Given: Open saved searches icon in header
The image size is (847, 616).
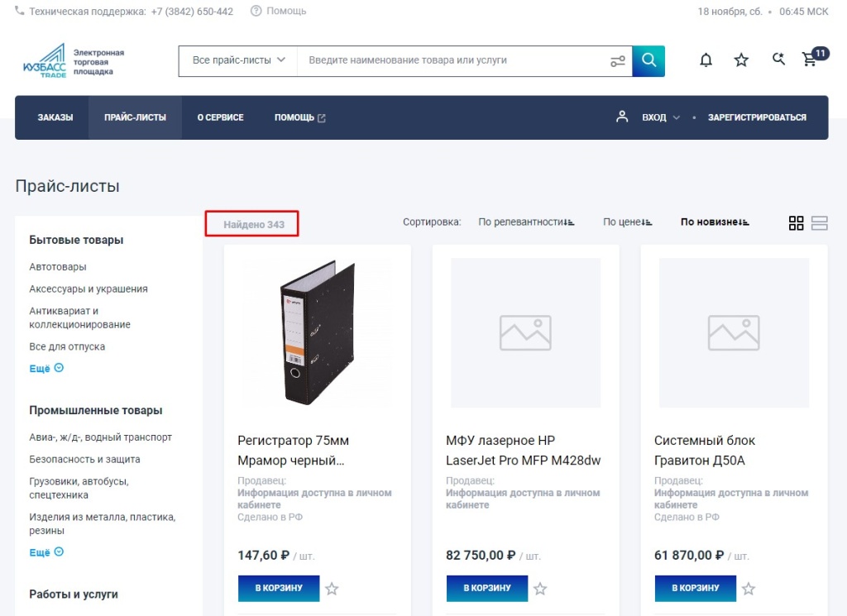Looking at the screenshot, I should click(778, 59).
